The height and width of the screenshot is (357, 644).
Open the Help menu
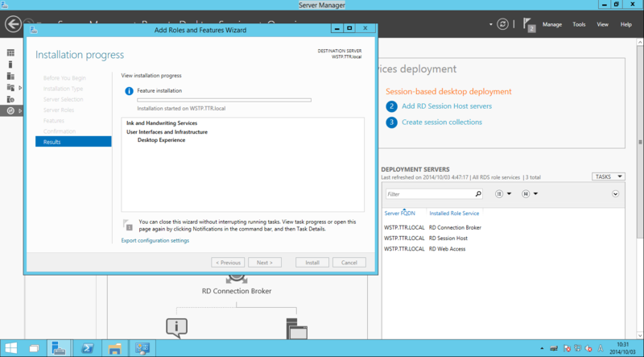626,24
